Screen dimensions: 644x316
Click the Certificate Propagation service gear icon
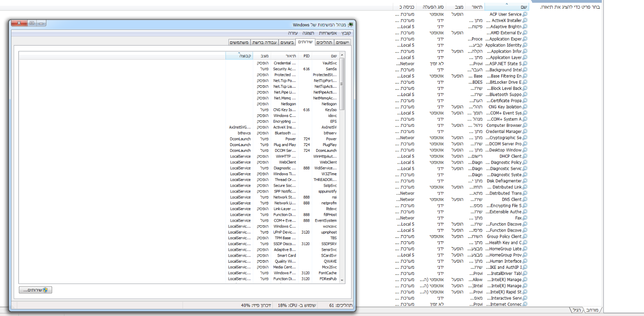(525, 101)
